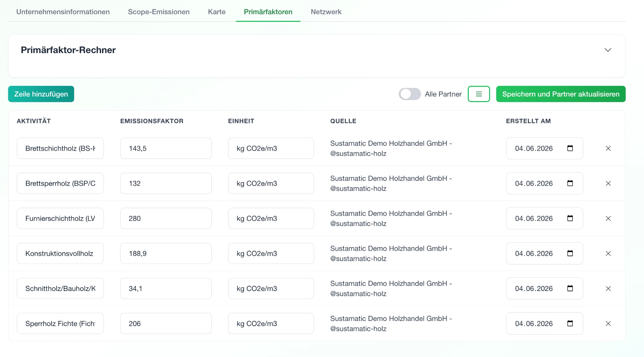
Task: Click Zeile hinzufügen button
Action: tap(41, 94)
